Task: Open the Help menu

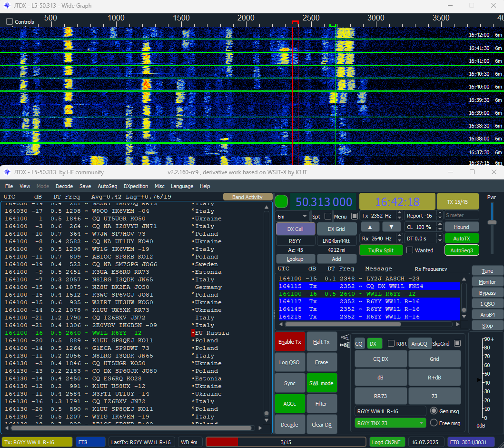Action: 205,186
